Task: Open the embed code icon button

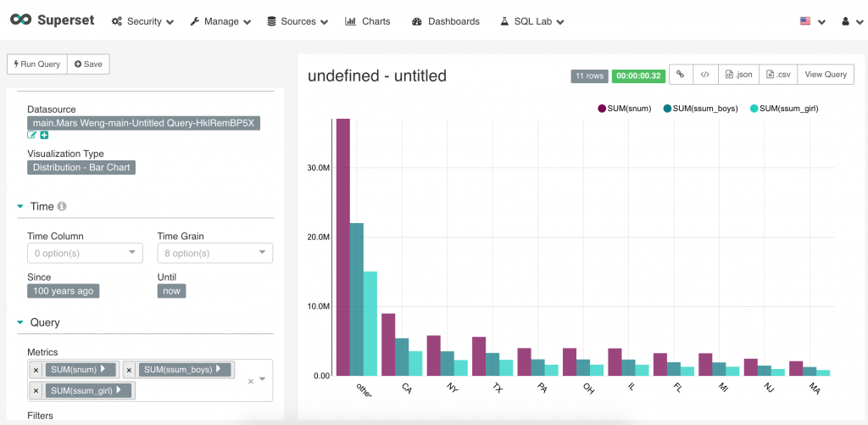Action: pyautogui.click(x=706, y=75)
